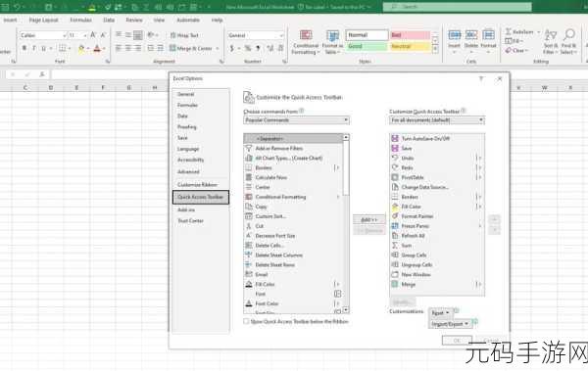Check Show Quick Access Toolbar below the Ribbon
The width and height of the screenshot is (588, 371).
[x=246, y=321]
